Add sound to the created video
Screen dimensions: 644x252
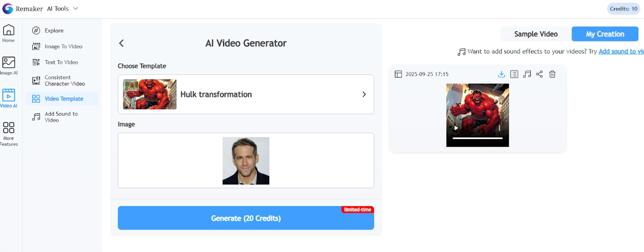coord(527,74)
